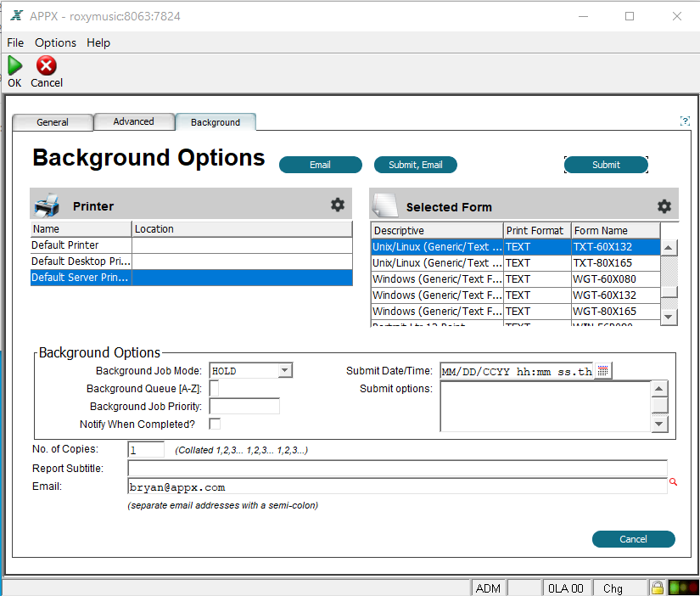This screenshot has width=700, height=596.
Task: Click the printer icon in Printer header
Action: point(47,205)
